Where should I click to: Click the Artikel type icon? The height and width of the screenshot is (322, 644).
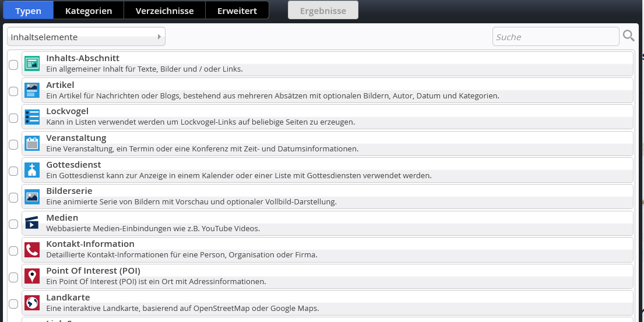pyautogui.click(x=32, y=90)
